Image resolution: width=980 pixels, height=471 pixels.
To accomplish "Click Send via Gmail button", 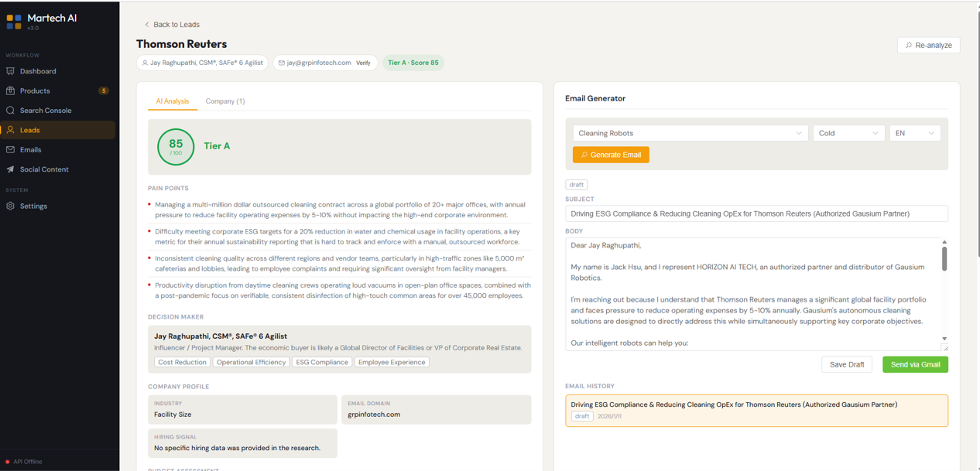I will coord(915,364).
